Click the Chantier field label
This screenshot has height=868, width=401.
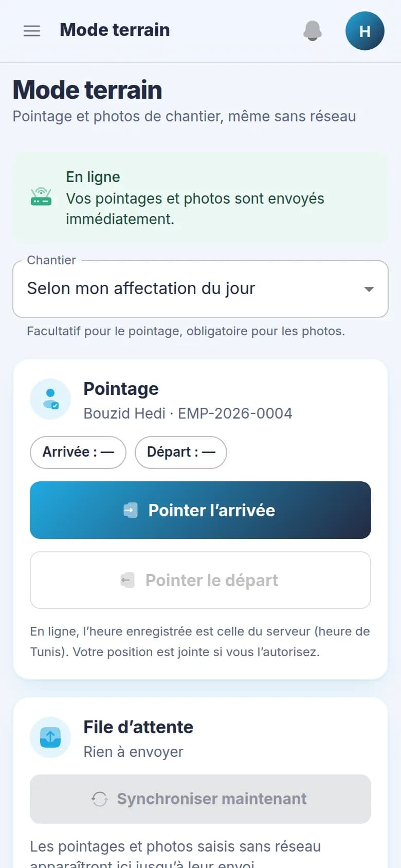(51, 260)
